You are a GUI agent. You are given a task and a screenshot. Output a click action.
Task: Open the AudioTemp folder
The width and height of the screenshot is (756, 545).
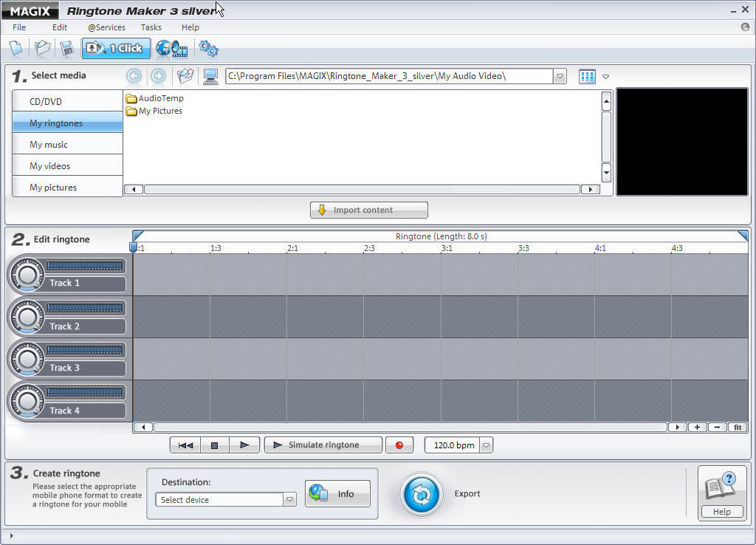(160, 97)
